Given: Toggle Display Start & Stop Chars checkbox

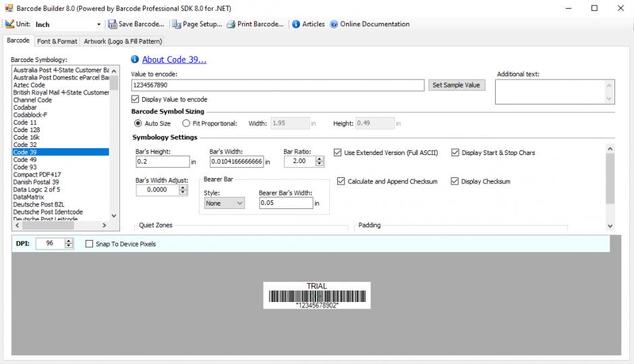Looking at the screenshot, I should click(455, 153).
